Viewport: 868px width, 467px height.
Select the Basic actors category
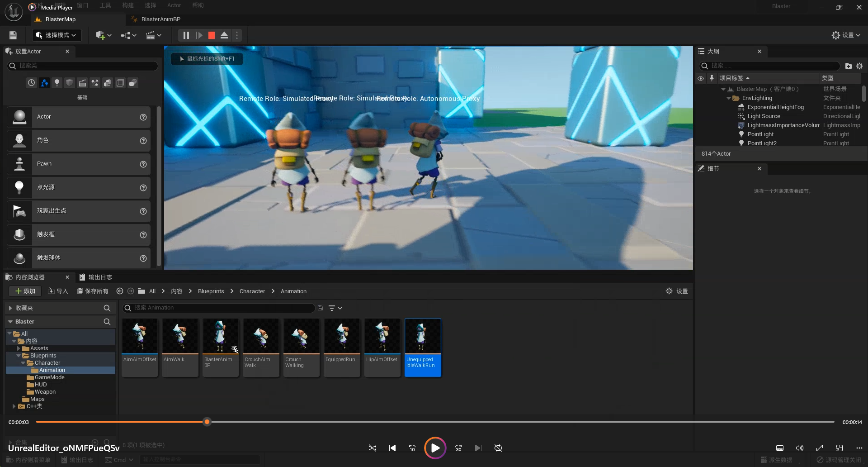pos(44,83)
